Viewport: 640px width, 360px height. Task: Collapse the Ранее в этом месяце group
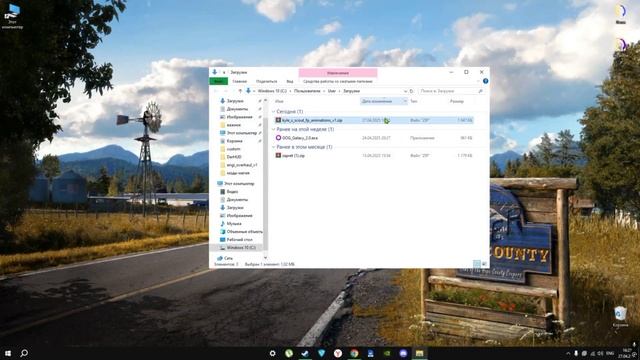pyautogui.click(x=274, y=147)
